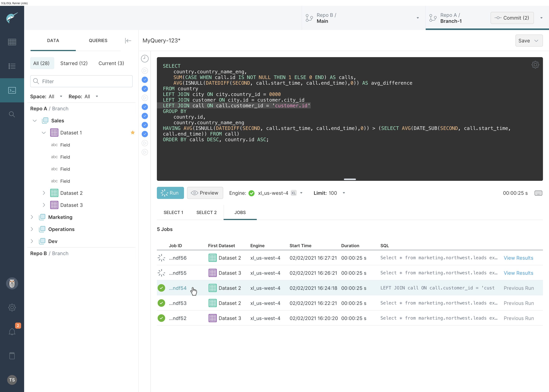This screenshot has height=392, width=549.
Task: Run the query
Action: [x=170, y=193]
